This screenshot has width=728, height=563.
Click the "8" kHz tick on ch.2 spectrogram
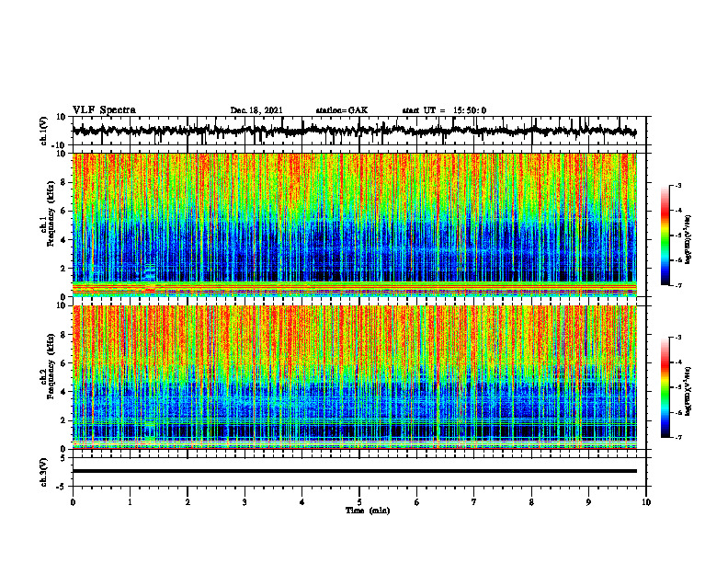(x=63, y=335)
